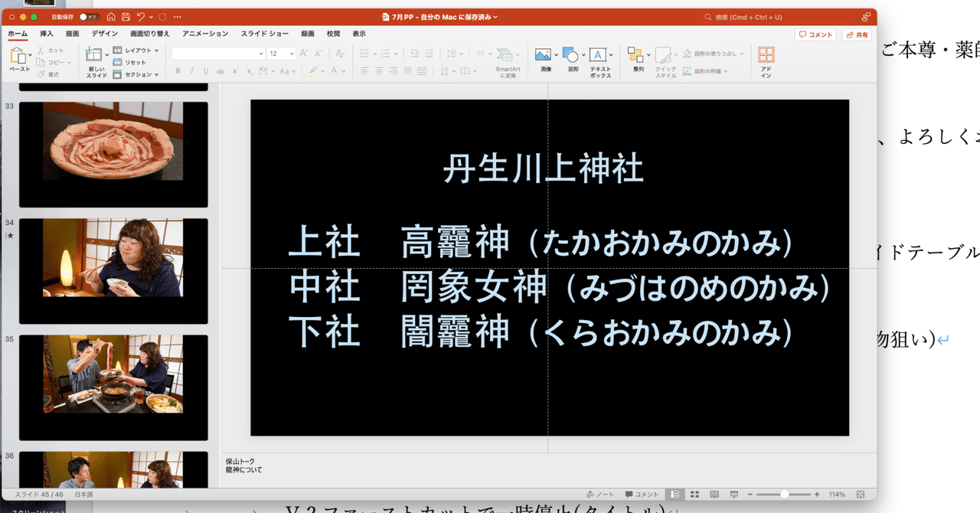Open the font size 12 combo box
Screen dimensions: 980x513
281,54
